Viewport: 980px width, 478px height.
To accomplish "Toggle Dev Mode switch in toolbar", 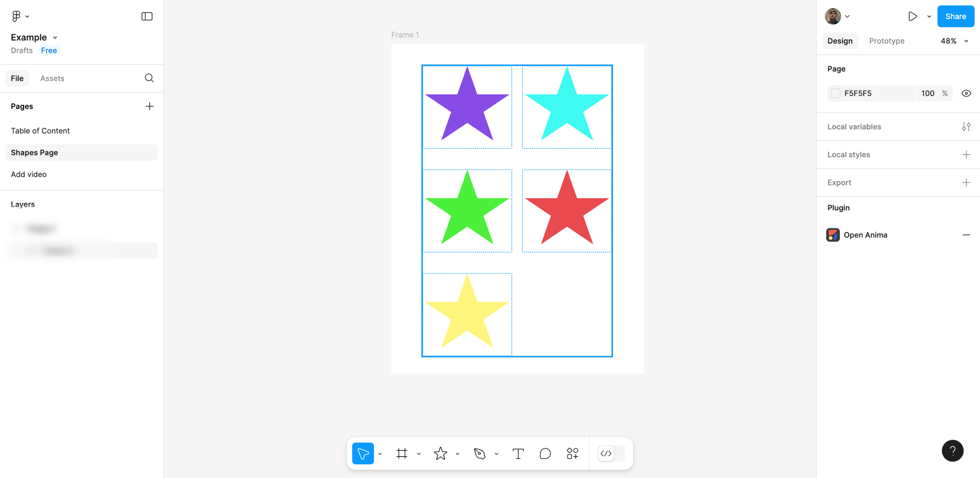I will coord(611,453).
